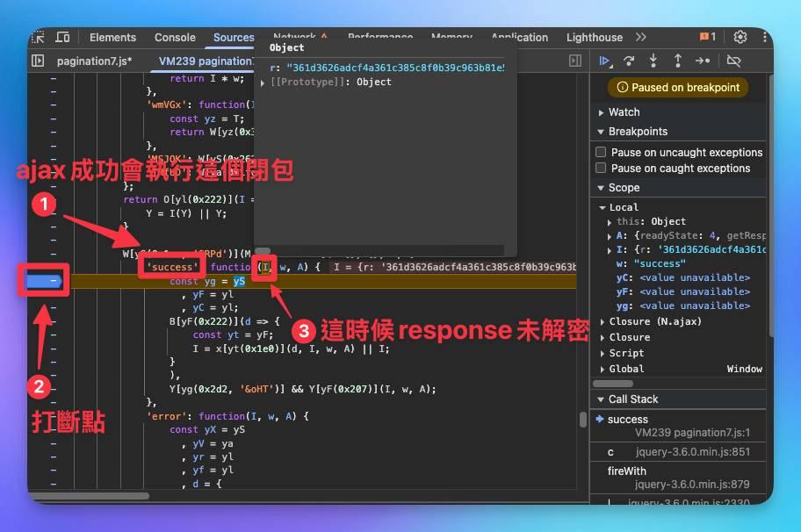Viewport: 801px width, 532px height.
Task: Expand [[Prototype]] in Object popup
Action: pos(263,83)
